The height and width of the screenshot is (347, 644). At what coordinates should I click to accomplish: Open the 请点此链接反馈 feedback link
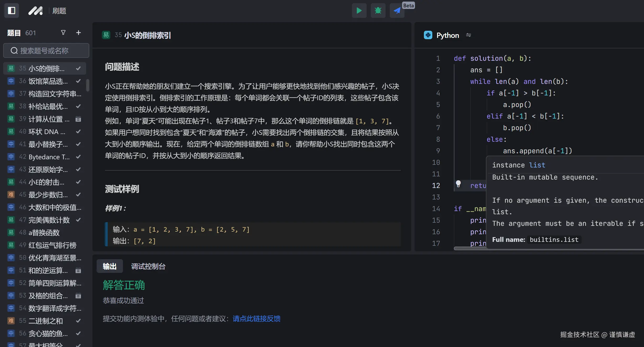pos(256,319)
